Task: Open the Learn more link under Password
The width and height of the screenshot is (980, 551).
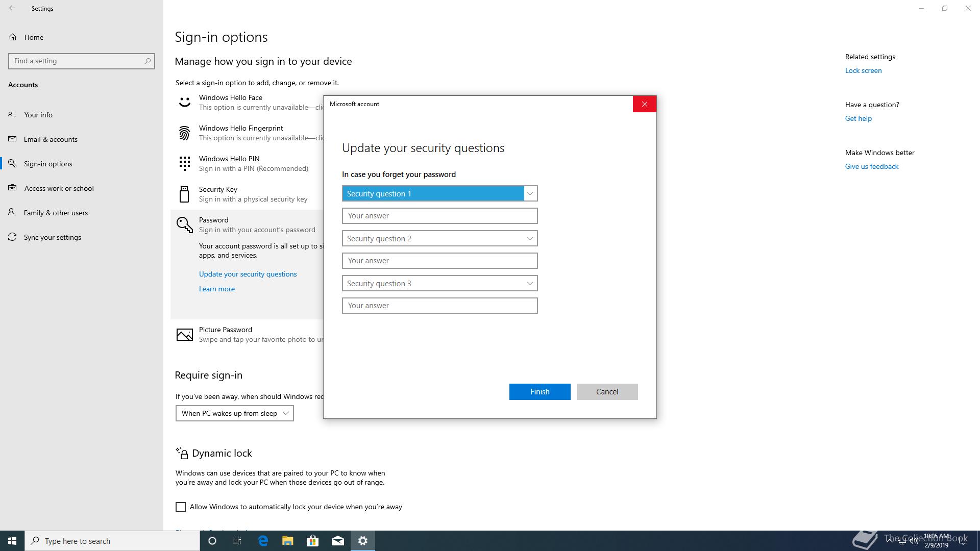Action: click(217, 289)
